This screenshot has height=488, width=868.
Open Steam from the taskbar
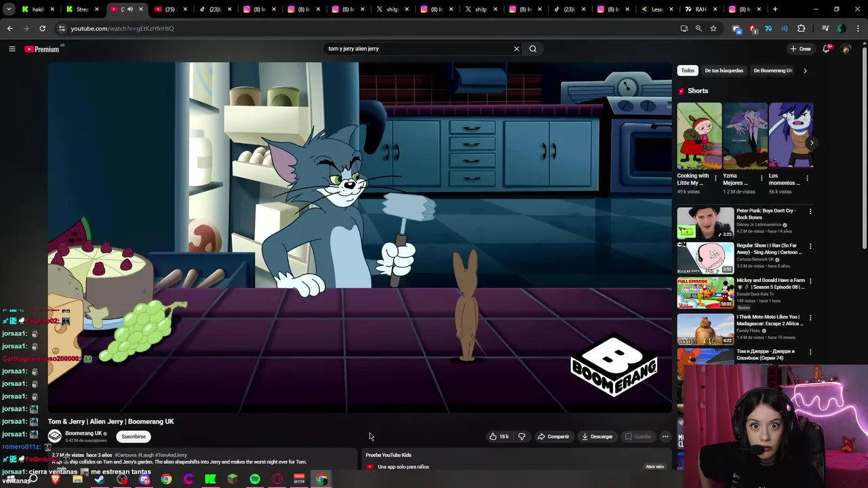click(100, 479)
